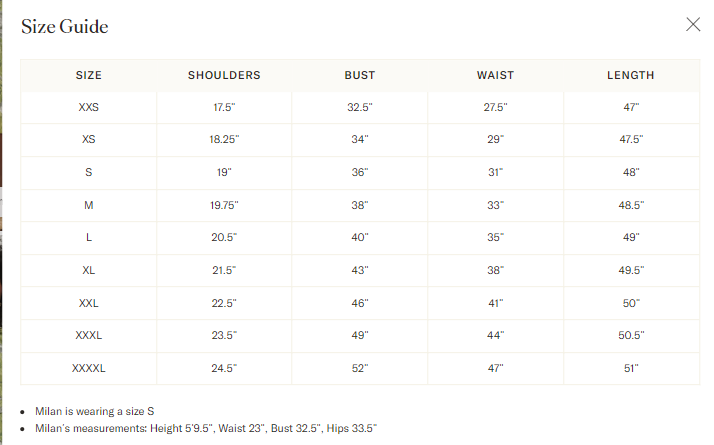Select the BUST column header
Viewport: 714px width, 445px height.
coord(360,75)
